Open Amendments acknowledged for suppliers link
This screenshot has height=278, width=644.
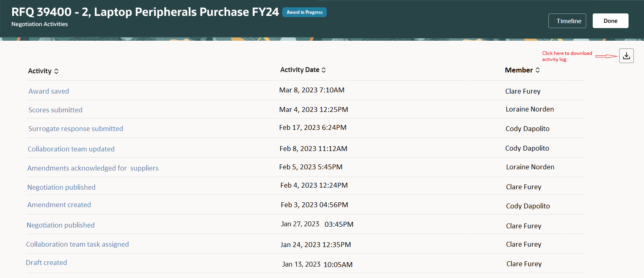(x=93, y=168)
